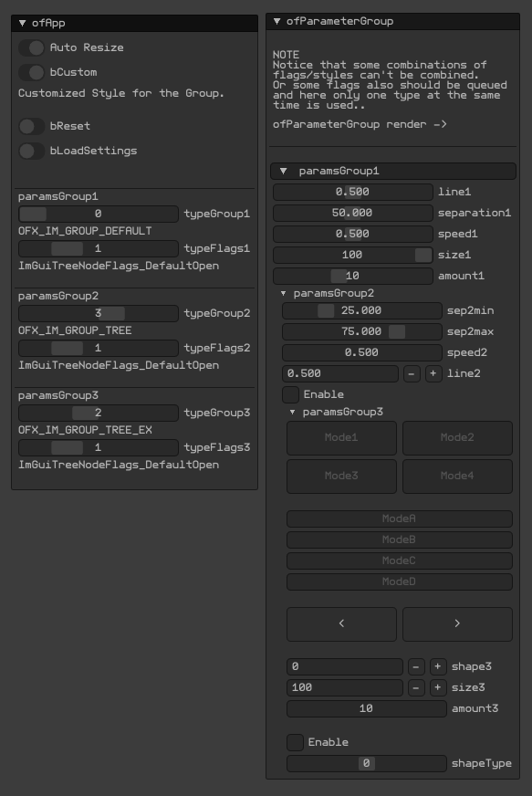The height and width of the screenshot is (796, 532).
Task: Check Enable box above shapeType
Action: pos(296,742)
